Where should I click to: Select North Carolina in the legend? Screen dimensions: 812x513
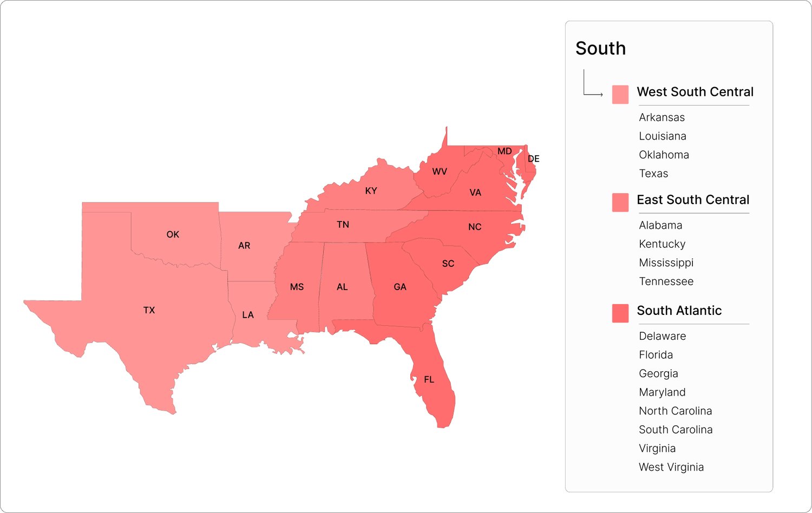coord(675,411)
